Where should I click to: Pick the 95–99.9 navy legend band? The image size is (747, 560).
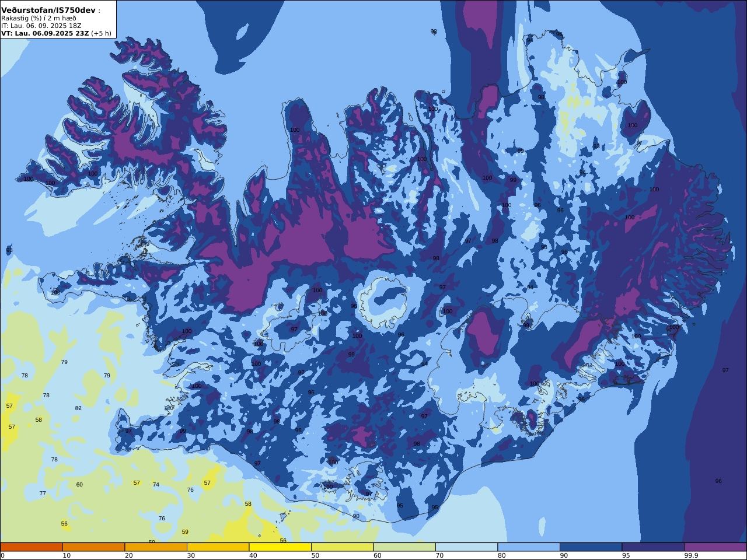[x=653, y=547]
